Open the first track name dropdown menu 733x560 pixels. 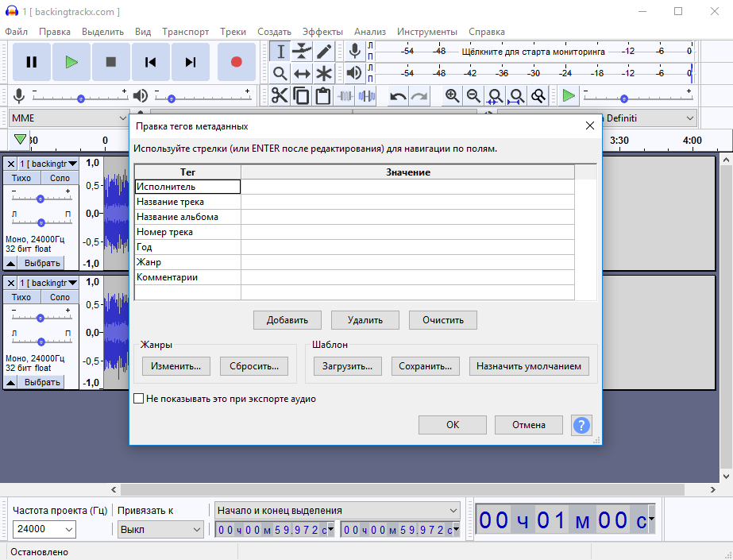(48, 164)
